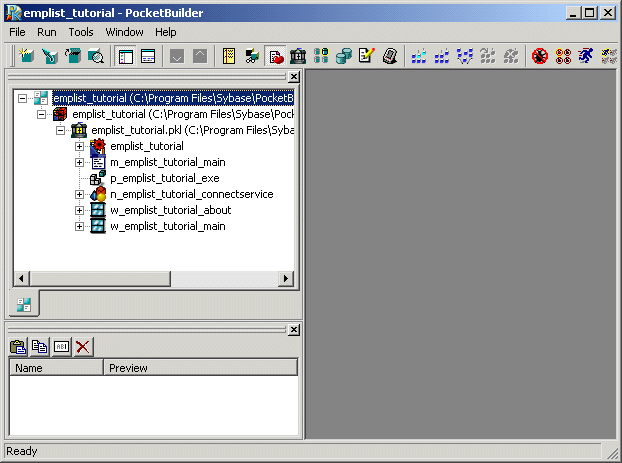Start Debug with the red bug icon

tap(540, 56)
